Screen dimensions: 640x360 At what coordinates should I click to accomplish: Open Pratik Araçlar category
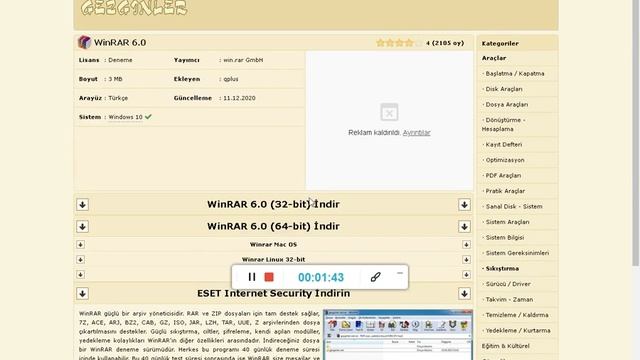click(x=505, y=191)
